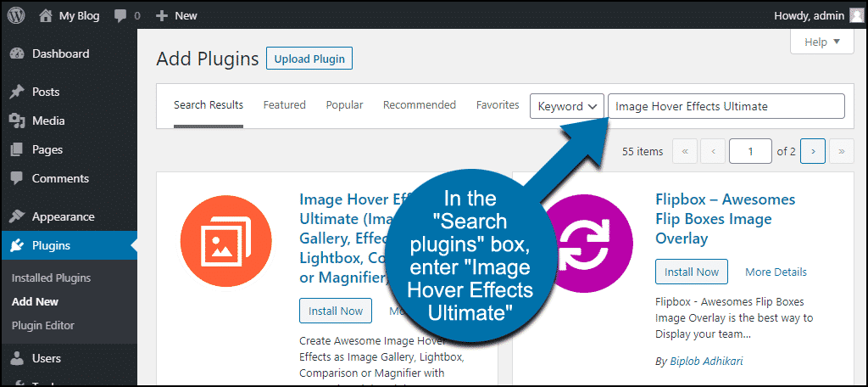Viewport: 868px width, 387px height.
Task: Click the Howdy, admin account text
Action: pyautogui.click(x=809, y=15)
